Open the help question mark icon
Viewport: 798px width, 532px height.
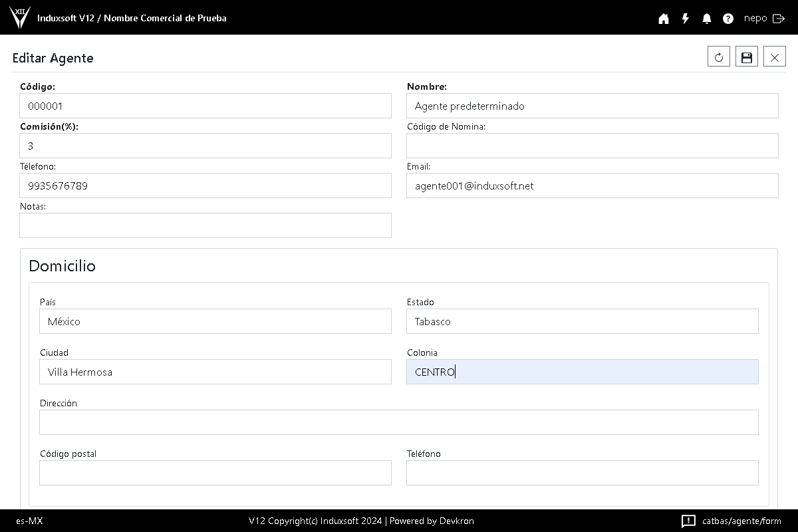point(728,19)
